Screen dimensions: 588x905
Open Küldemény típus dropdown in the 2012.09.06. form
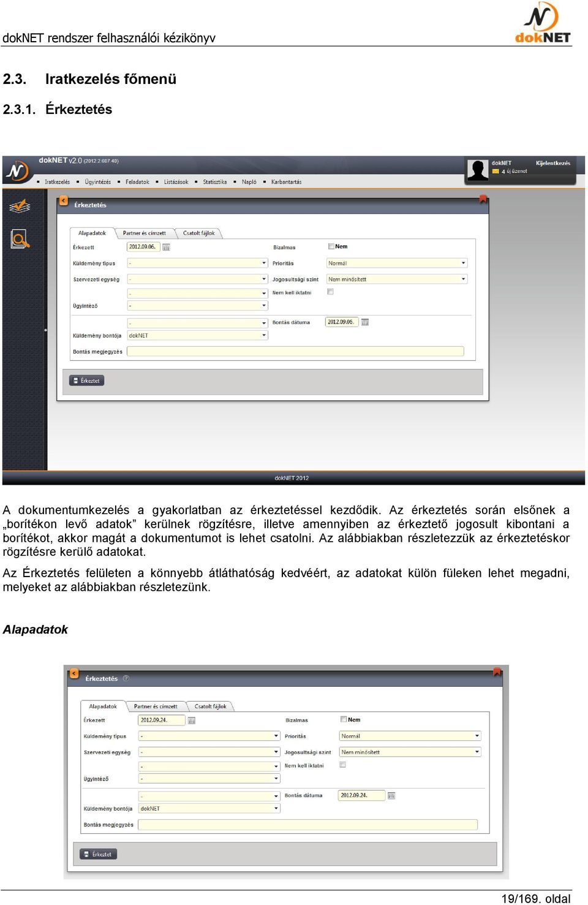click(197, 263)
